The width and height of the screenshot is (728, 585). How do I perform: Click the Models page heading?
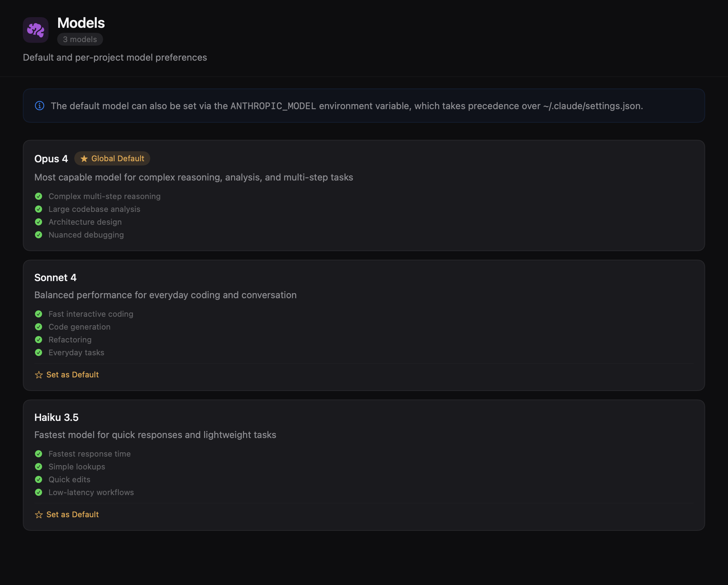(x=81, y=23)
